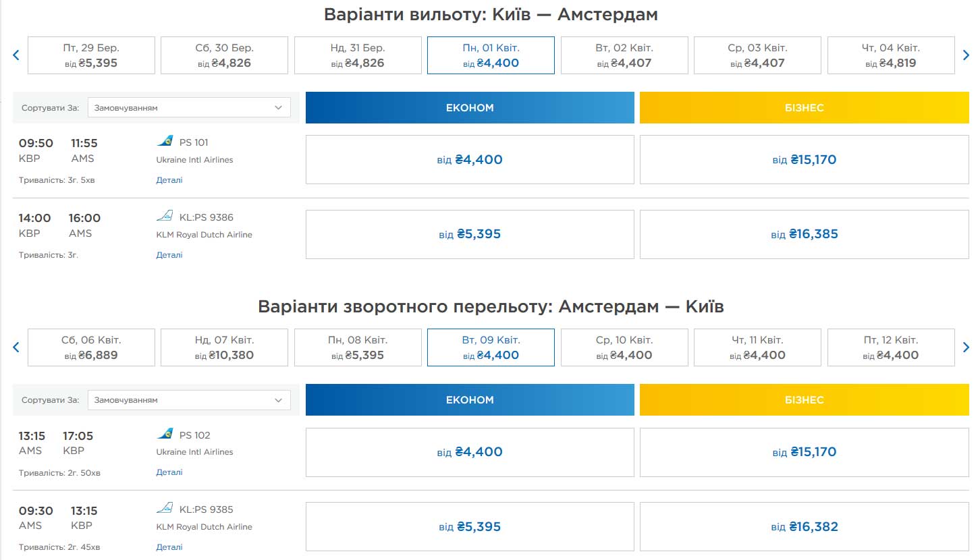View Деталі for return flight KL:PS 9385
The width and height of the screenshot is (980, 560).
tap(169, 547)
